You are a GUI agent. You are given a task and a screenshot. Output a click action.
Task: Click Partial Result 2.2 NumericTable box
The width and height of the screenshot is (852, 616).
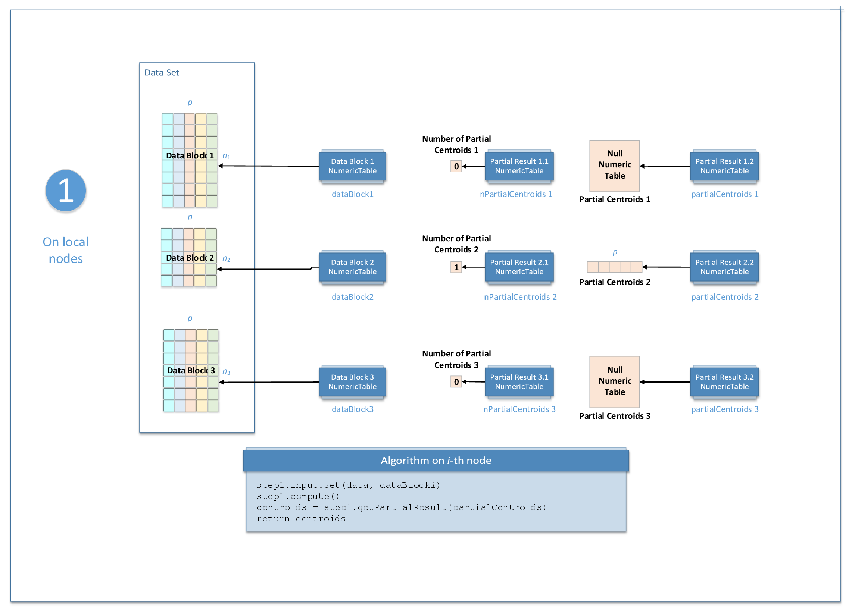point(724,267)
